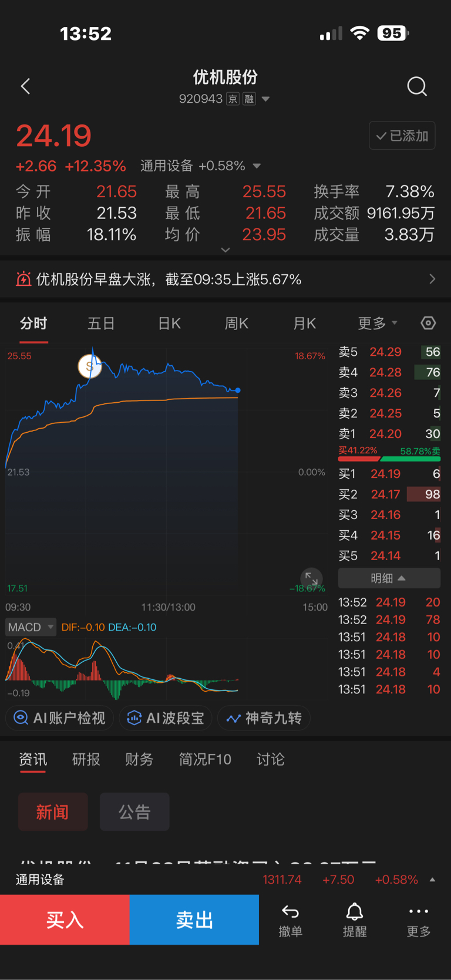This screenshot has width=451, height=980.
Task: Select the 新闻 filter button
Action: (53, 811)
